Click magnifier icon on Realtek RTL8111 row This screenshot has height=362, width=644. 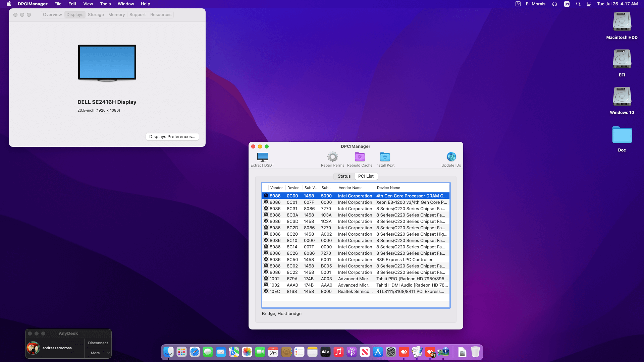coord(266,291)
